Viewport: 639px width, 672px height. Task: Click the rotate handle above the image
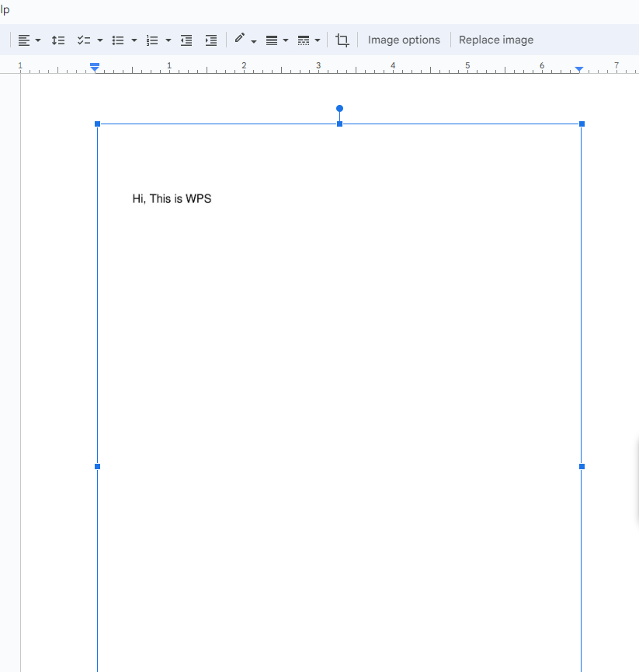[x=339, y=109]
